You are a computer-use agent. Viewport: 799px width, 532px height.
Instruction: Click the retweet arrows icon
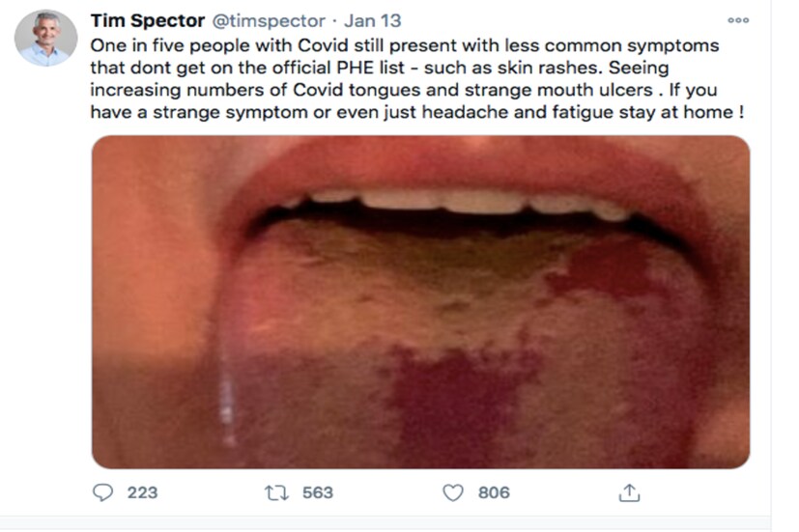click(276, 492)
